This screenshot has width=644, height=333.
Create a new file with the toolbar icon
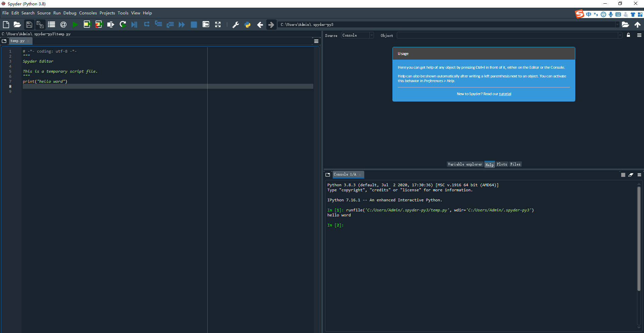pos(6,24)
